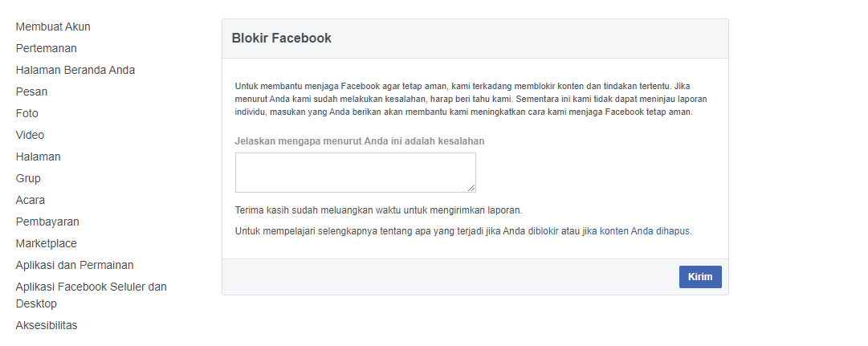The image size is (868, 346).
Task: Click the Blokir Facebook heading
Action: click(x=281, y=39)
